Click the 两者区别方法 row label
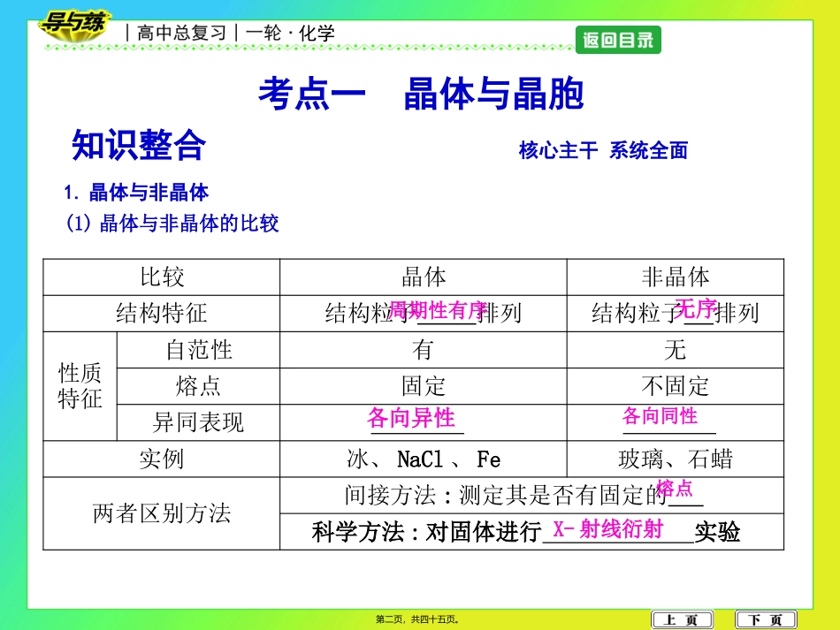The height and width of the screenshot is (630, 840). 161,513
